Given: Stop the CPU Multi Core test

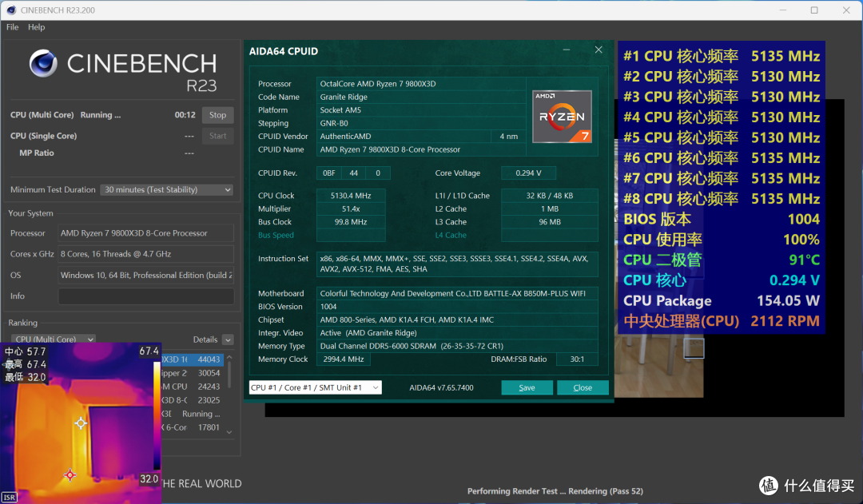Looking at the screenshot, I should point(217,115).
